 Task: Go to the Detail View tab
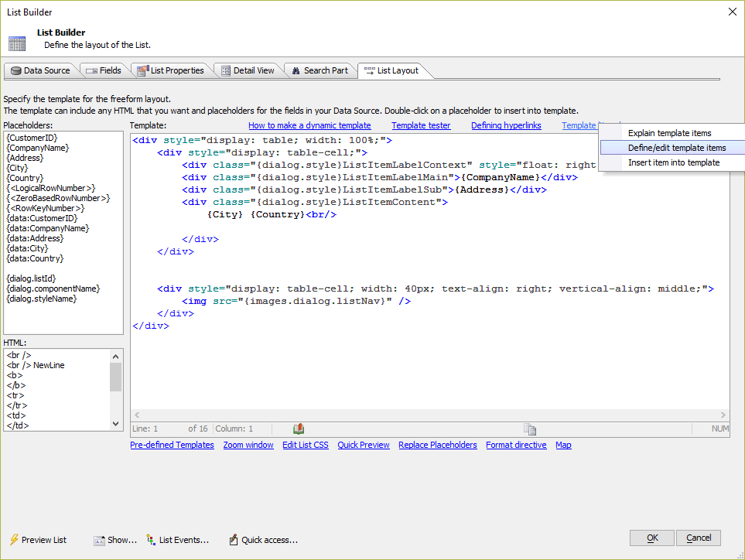[248, 70]
